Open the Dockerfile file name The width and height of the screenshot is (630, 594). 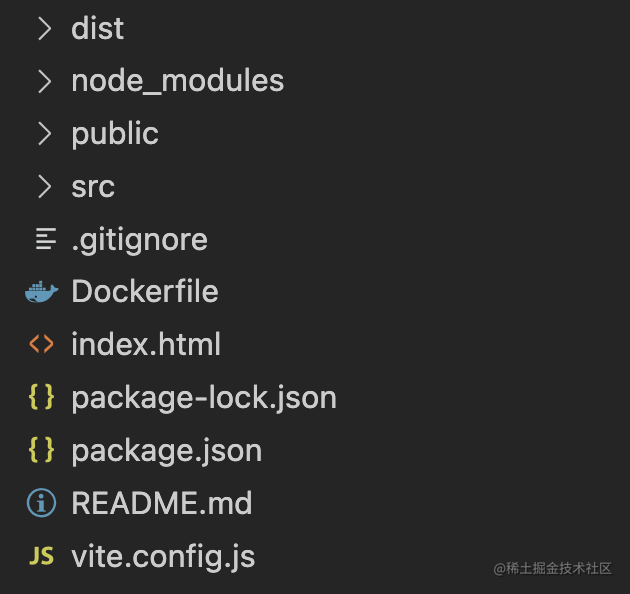(145, 291)
